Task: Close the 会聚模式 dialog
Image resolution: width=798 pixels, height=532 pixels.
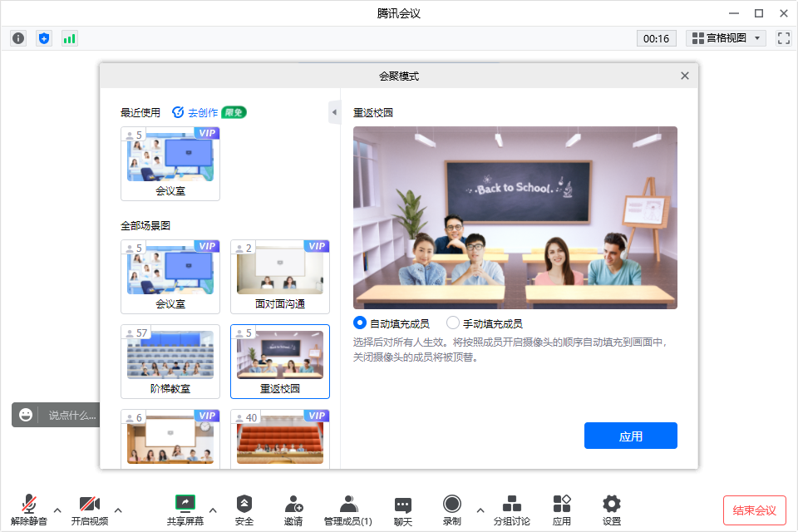Action: click(685, 76)
